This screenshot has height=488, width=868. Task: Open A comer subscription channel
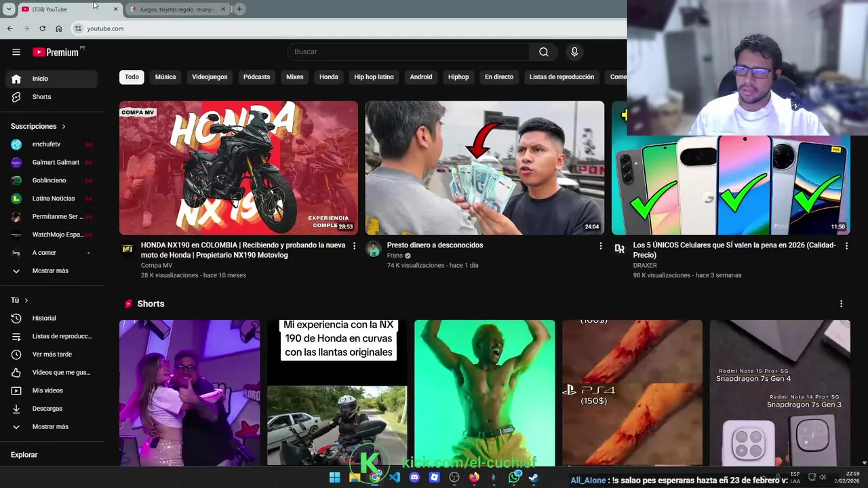tap(52, 253)
